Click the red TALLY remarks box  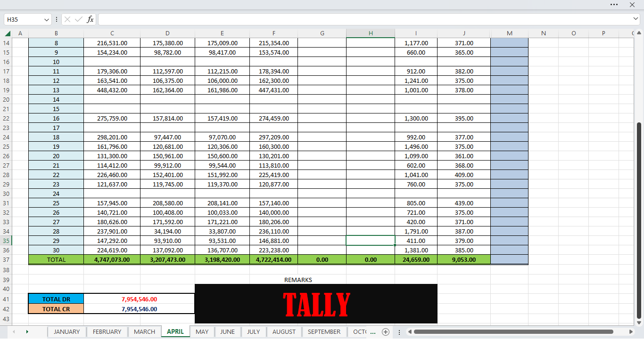316,304
